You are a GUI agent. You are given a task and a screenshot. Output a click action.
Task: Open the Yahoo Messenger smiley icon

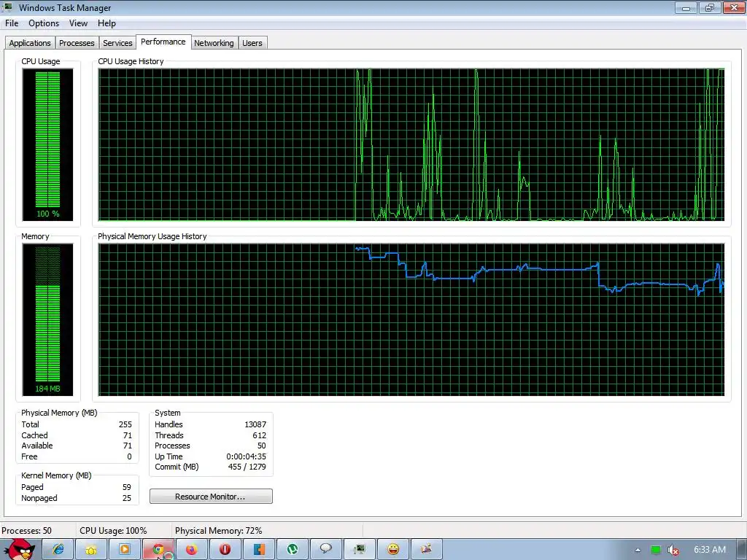[x=393, y=550]
